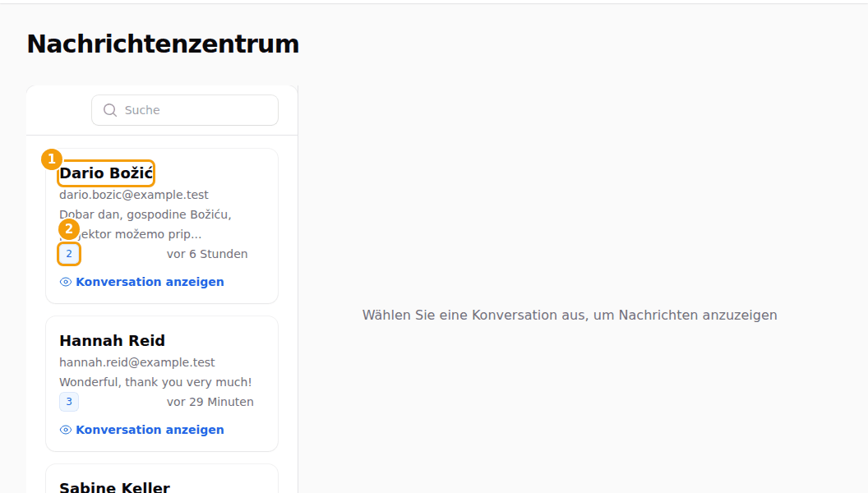Screen dimensions: 868x493
Task: Click the "vor 6 Stunden" timestamp
Action: coord(207,254)
